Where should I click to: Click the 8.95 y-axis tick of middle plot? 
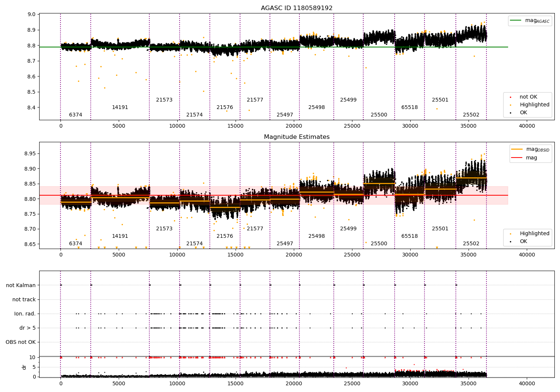(x=30, y=154)
